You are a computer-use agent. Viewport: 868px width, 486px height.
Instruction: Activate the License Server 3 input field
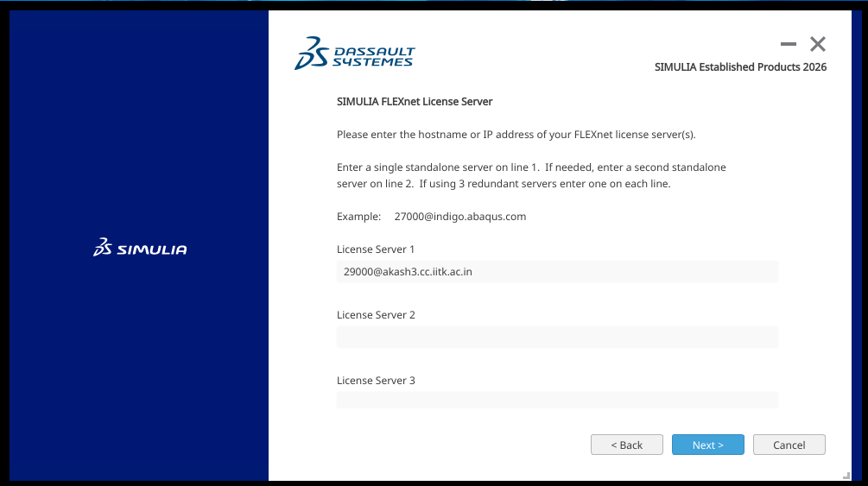(x=557, y=400)
